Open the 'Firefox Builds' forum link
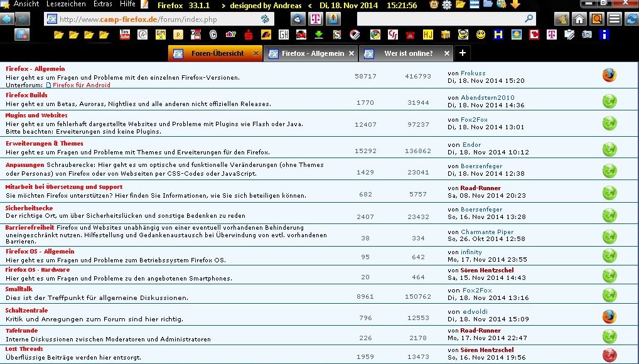The height and width of the screenshot is (364, 639). point(26,95)
